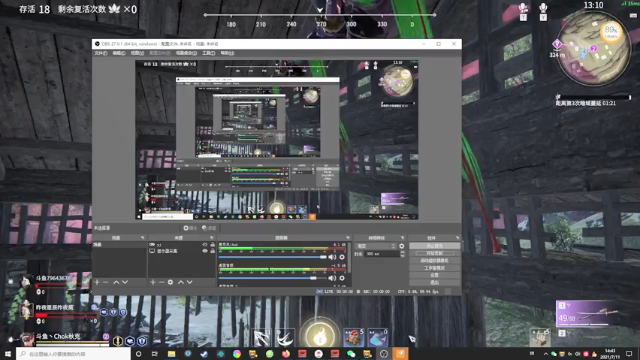Open the File menu in OBS
640x360 pixels.
tap(100, 53)
